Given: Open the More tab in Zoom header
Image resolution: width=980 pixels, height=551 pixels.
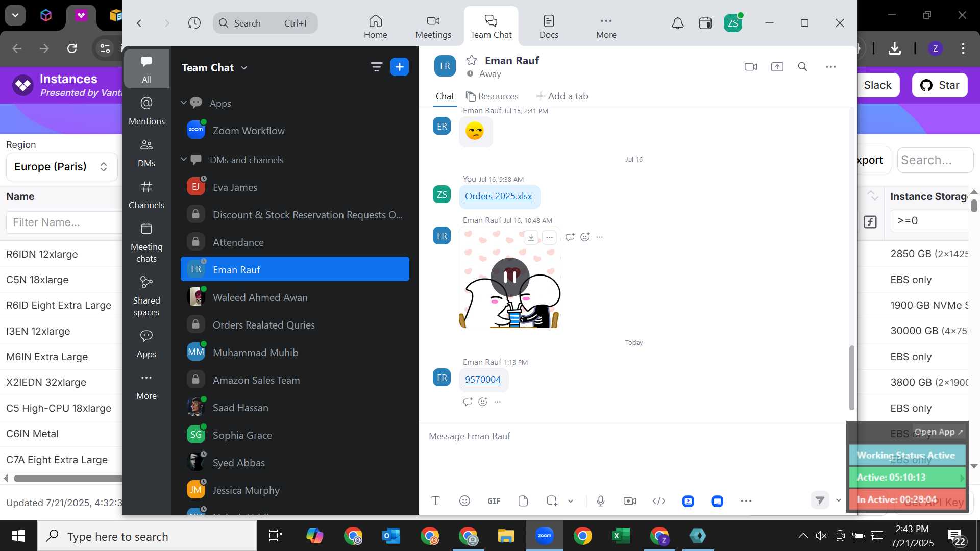Looking at the screenshot, I should (x=606, y=27).
